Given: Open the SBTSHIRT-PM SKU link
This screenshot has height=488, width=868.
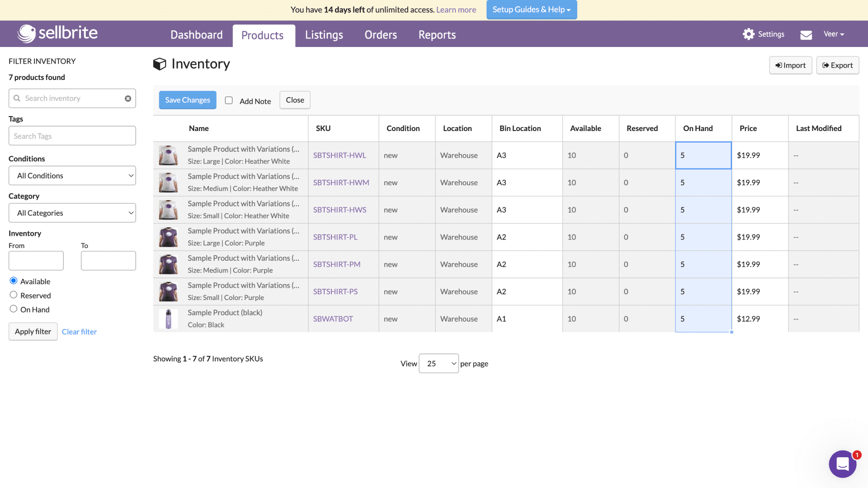Looking at the screenshot, I should [x=337, y=264].
